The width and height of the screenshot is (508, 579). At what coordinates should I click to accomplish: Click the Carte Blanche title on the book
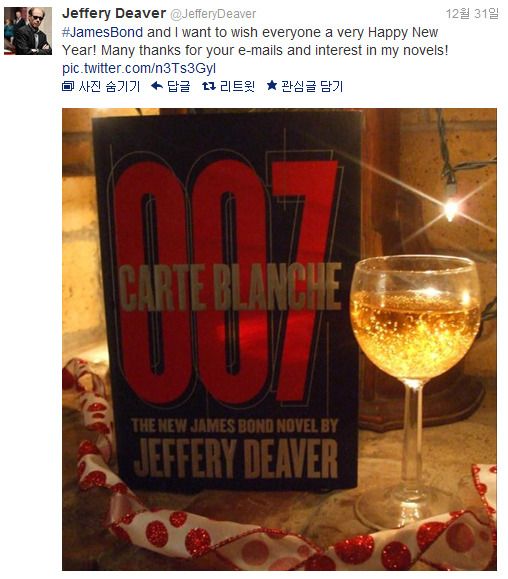230,287
